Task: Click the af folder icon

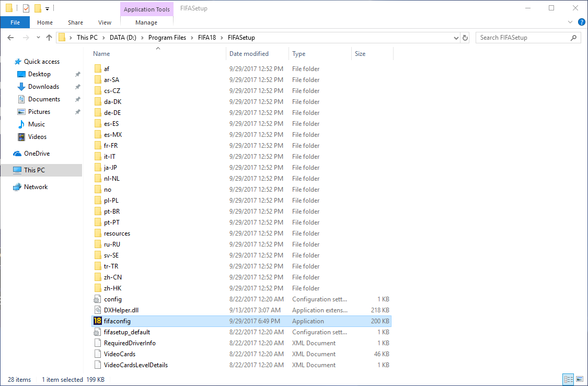Action: [x=98, y=68]
